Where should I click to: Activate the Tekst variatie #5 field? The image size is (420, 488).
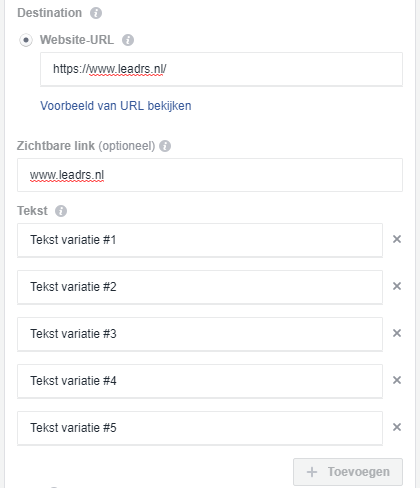pyautogui.click(x=200, y=428)
